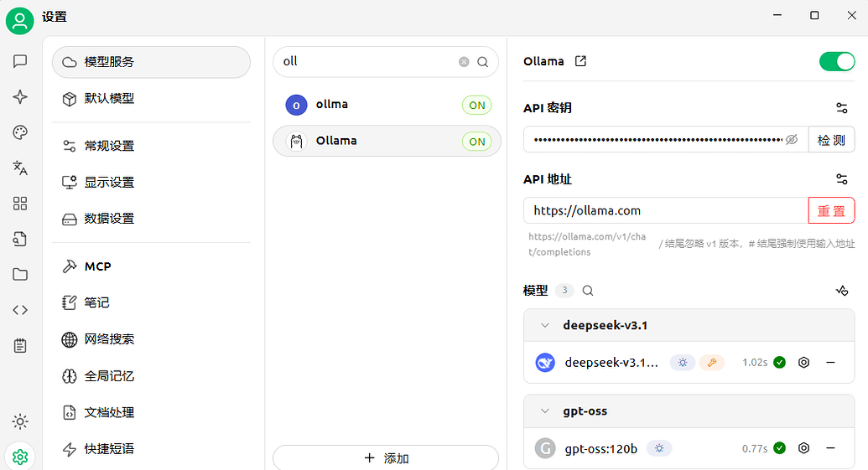
Task: Open the files folder sidebar icon
Action: pyautogui.click(x=20, y=274)
